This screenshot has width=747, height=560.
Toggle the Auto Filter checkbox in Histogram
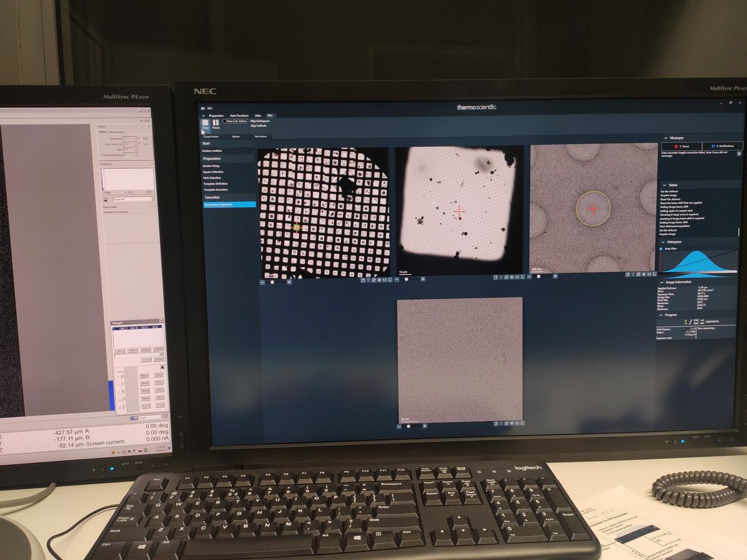tap(661, 248)
